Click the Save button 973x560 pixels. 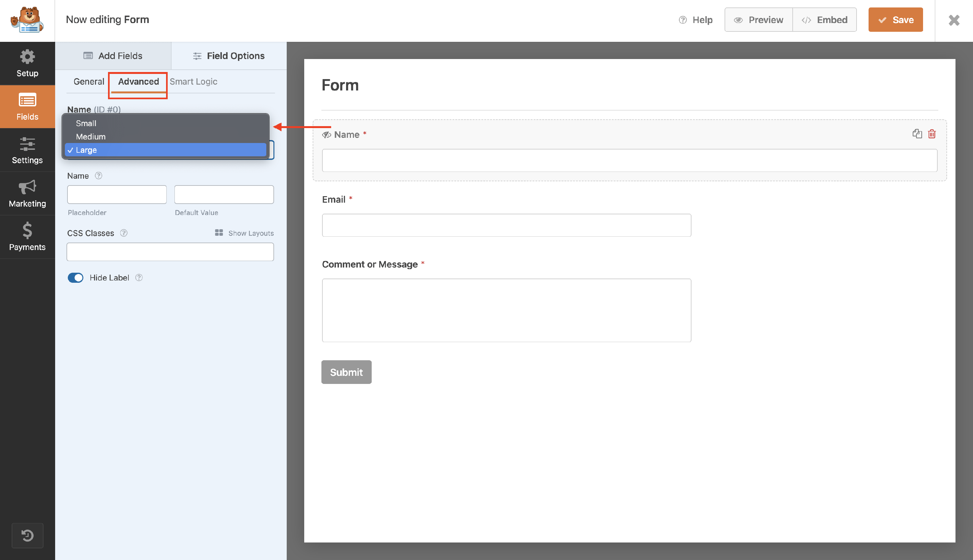[x=895, y=19]
